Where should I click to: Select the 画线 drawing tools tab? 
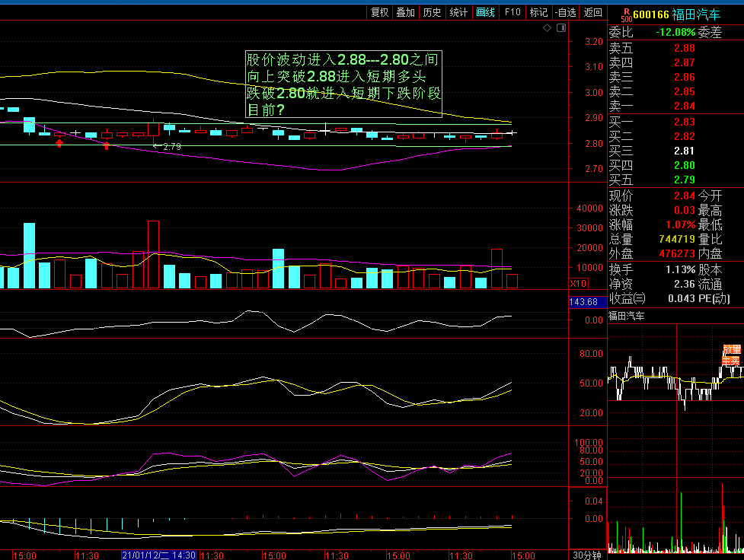485,12
